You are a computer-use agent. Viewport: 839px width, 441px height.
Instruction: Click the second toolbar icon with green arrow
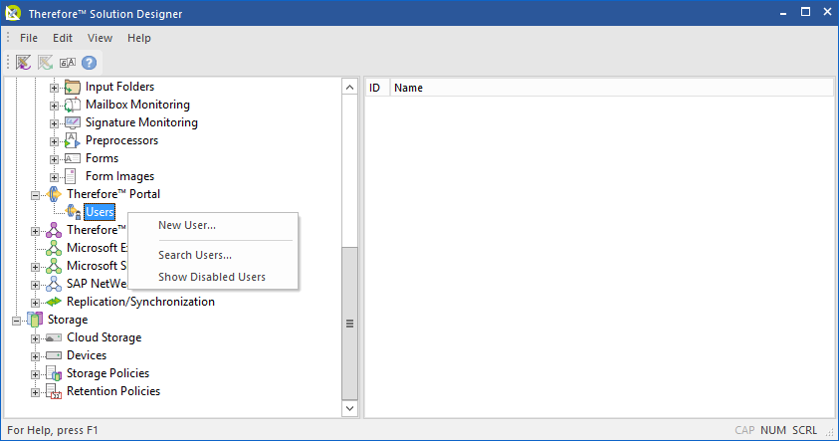(x=45, y=63)
